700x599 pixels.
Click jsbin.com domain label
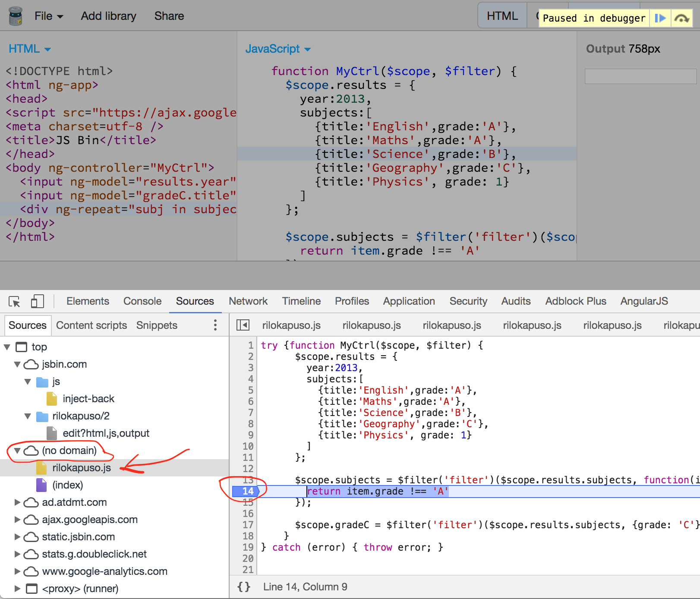[64, 364]
